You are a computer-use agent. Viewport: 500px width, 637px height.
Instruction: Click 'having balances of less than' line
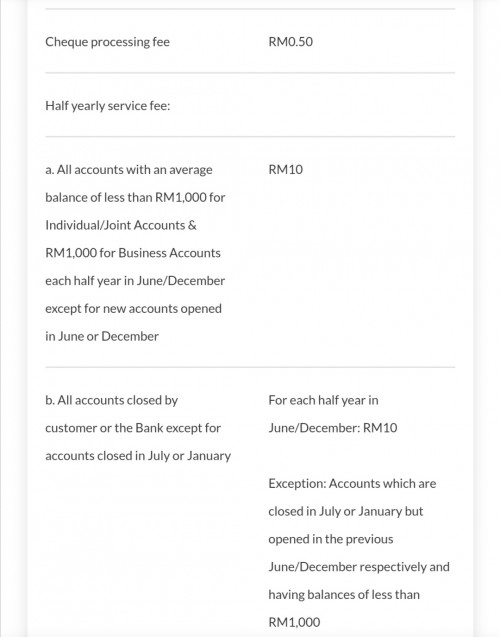344,595
